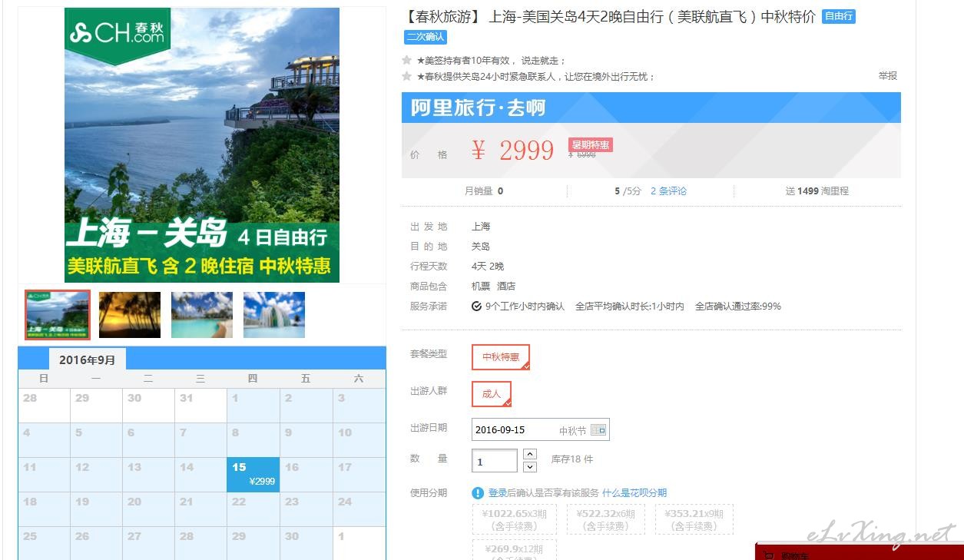The image size is (964, 560).
Task: Open the 2 条评论 reviews link
Action: [669, 191]
